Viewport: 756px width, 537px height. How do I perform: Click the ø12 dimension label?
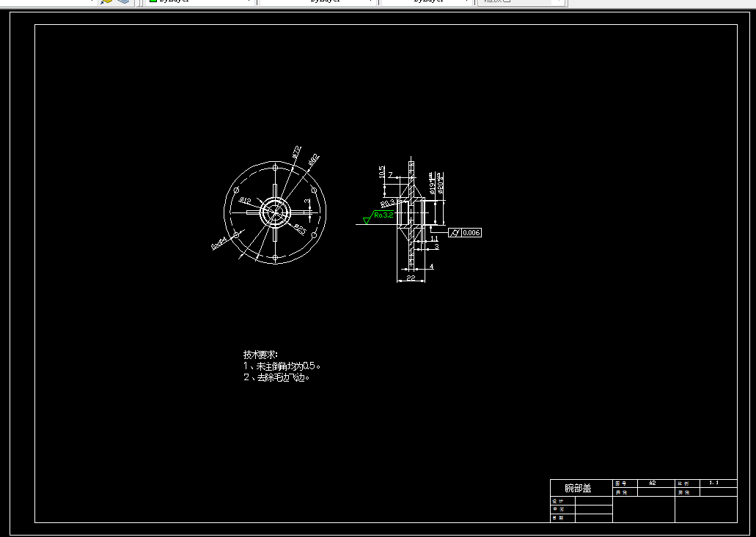[245, 200]
